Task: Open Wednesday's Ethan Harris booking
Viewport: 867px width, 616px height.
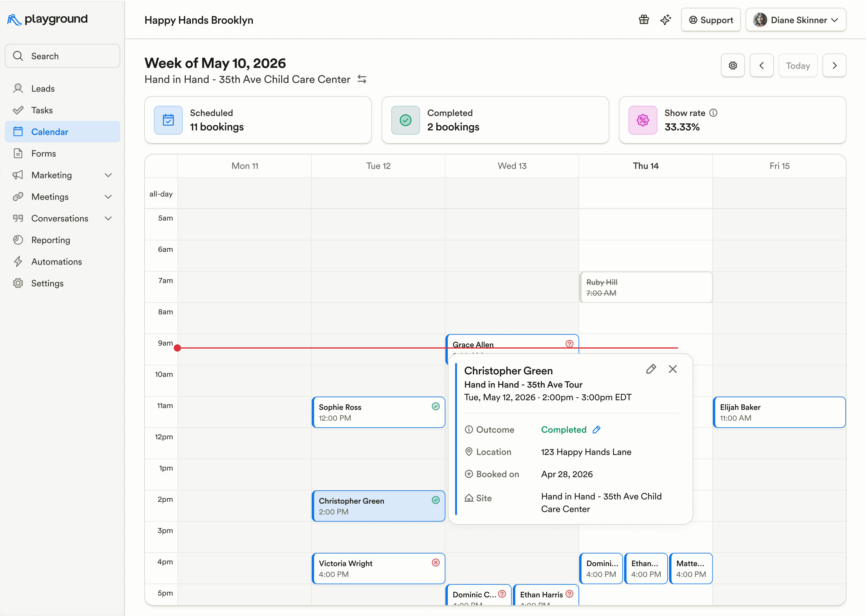Action: pyautogui.click(x=546, y=595)
